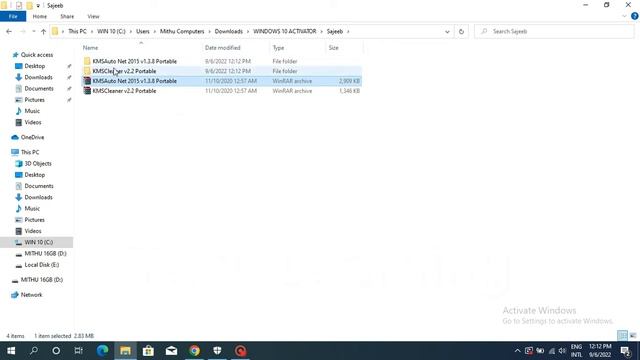
Task: Open Downloads under This PC
Action: coord(38,198)
